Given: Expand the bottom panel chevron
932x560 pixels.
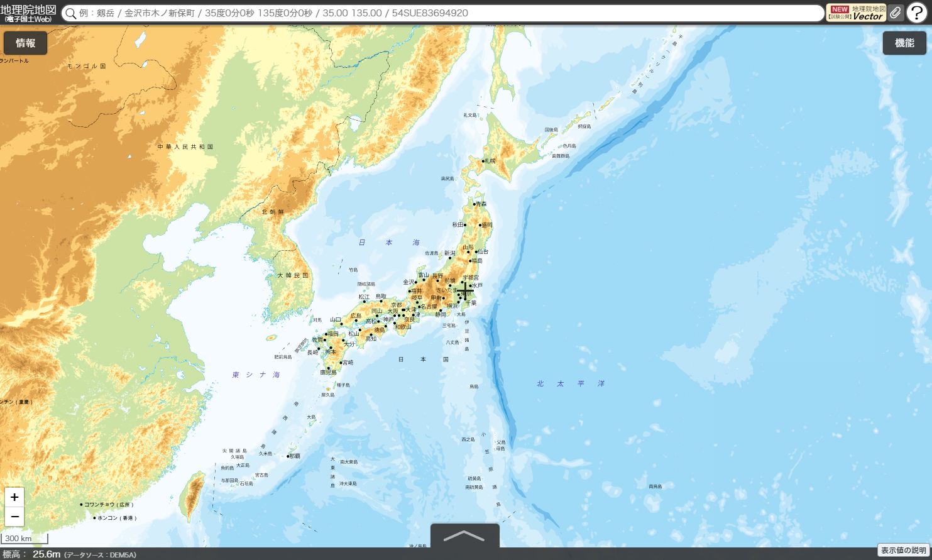Looking at the screenshot, I should coord(464,536).
